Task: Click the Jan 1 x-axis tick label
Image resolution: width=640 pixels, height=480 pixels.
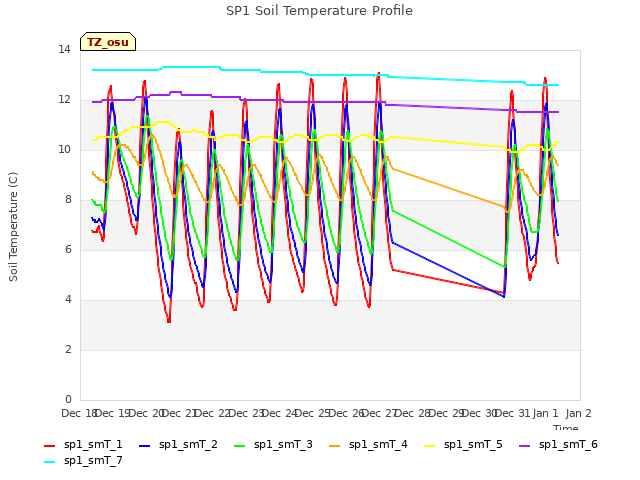Action: 545,413
